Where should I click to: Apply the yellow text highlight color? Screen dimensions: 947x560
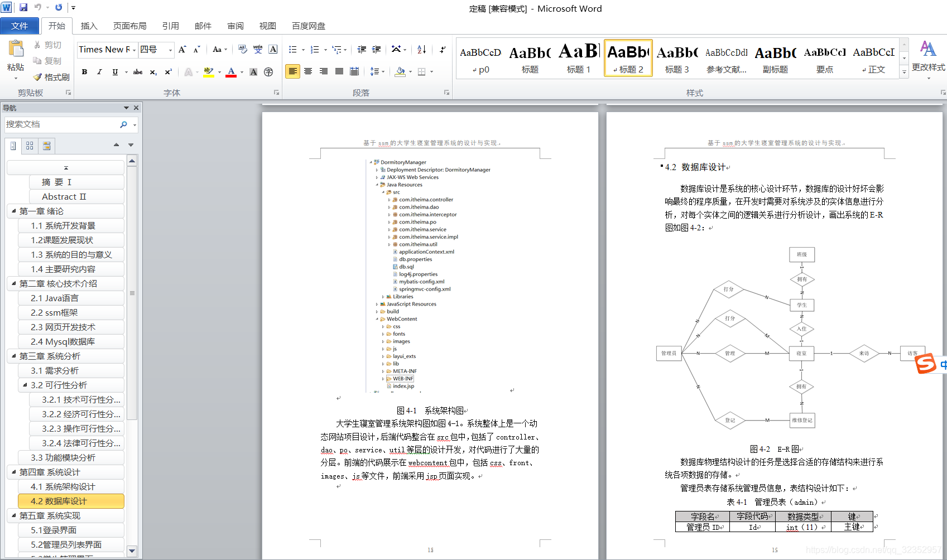coord(209,72)
